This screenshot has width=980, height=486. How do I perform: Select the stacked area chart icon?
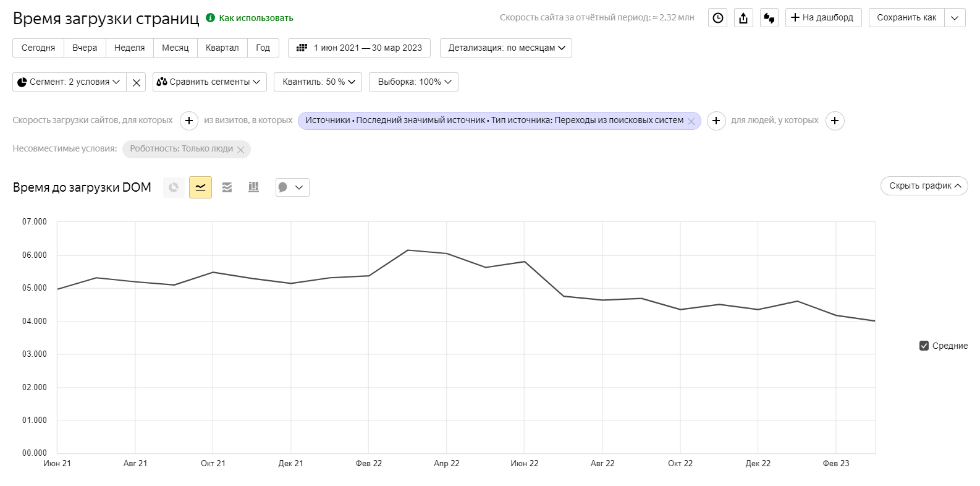[x=227, y=187]
